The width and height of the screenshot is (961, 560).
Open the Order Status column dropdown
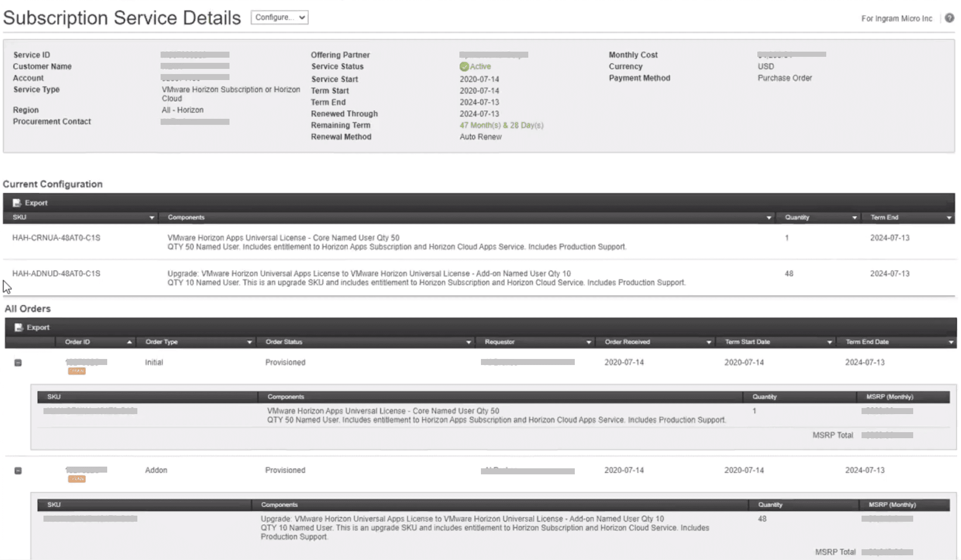click(468, 342)
